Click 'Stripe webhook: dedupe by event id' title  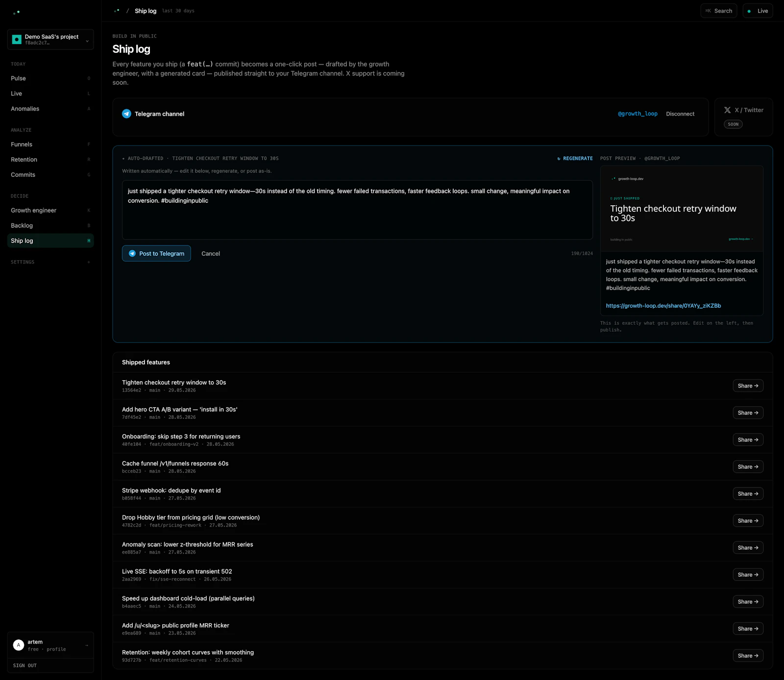click(x=171, y=490)
